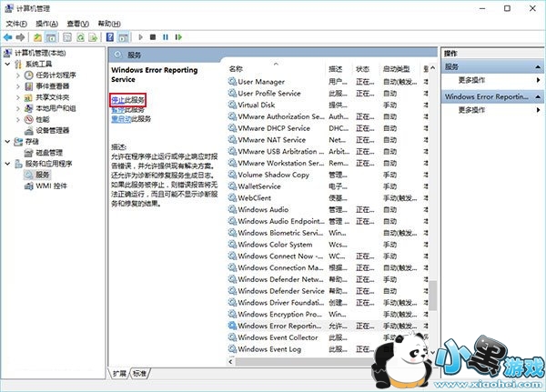This screenshot has width=546, height=392.
Task: Open the Action menu
Action: pos(46,24)
